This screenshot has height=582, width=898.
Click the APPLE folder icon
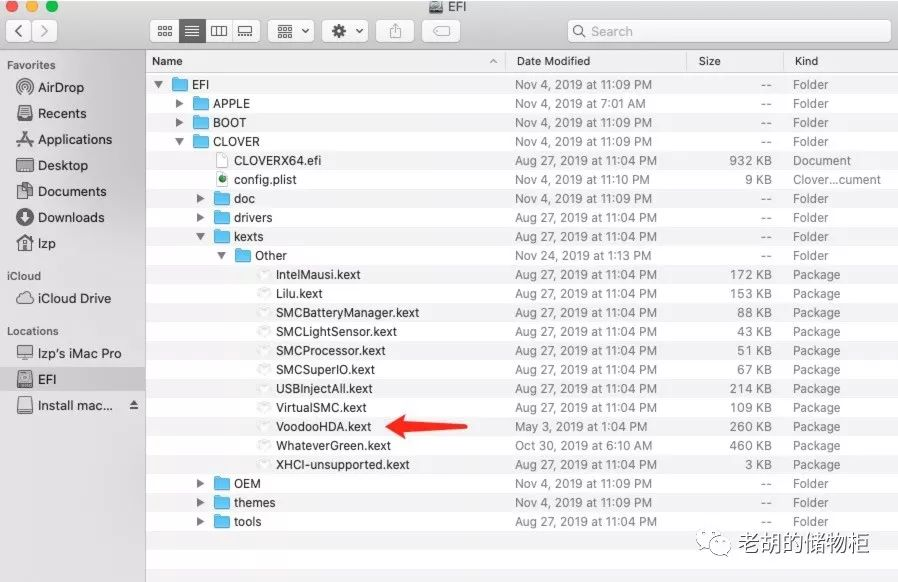[200, 104]
